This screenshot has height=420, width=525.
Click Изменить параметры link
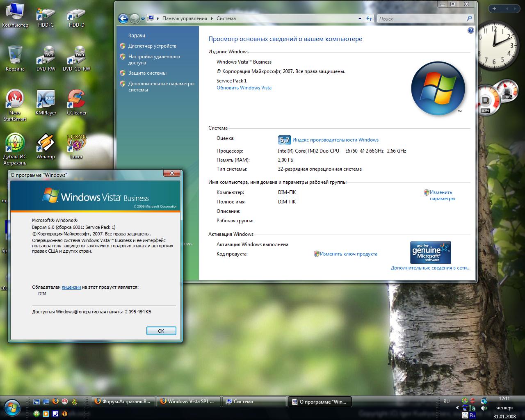[442, 195]
